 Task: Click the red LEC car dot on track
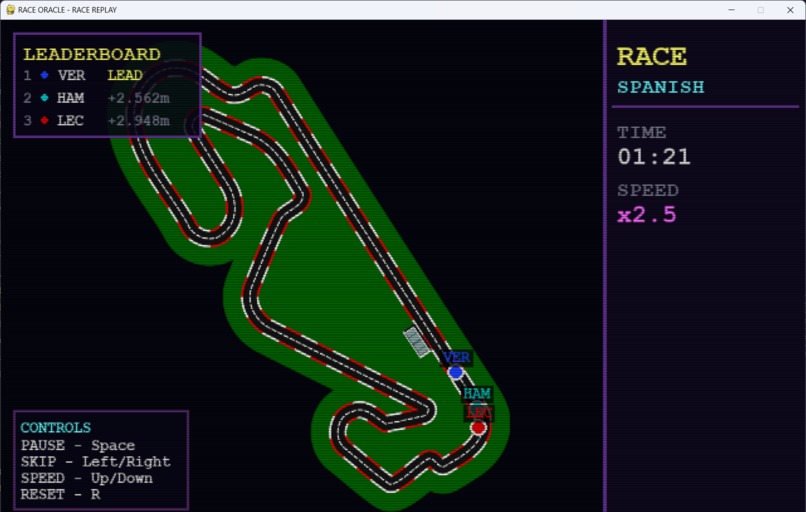click(x=479, y=428)
